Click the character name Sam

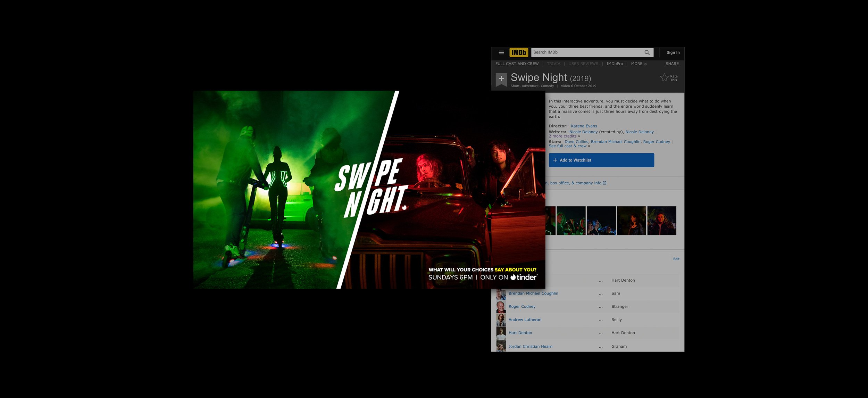pos(616,293)
